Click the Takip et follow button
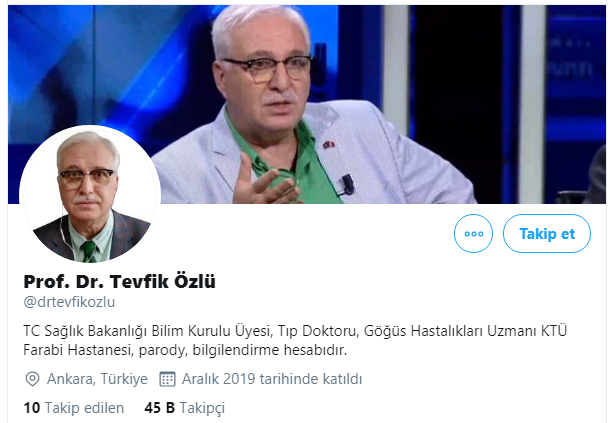613x423 pixels. [547, 233]
